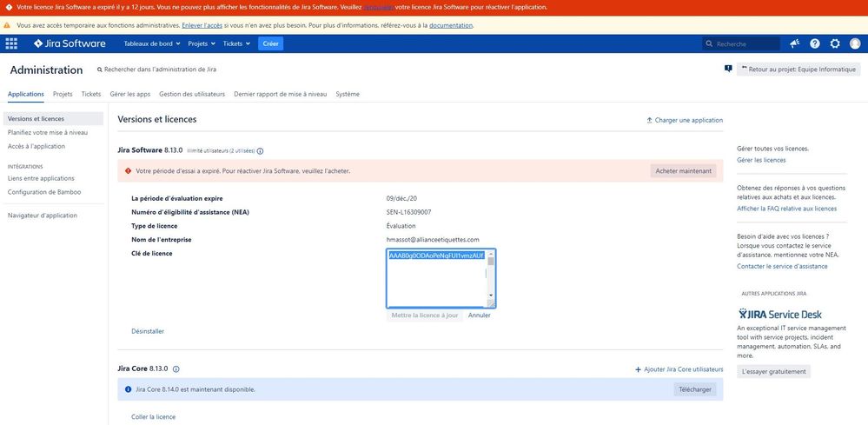Click Coller la licence link

click(x=153, y=416)
